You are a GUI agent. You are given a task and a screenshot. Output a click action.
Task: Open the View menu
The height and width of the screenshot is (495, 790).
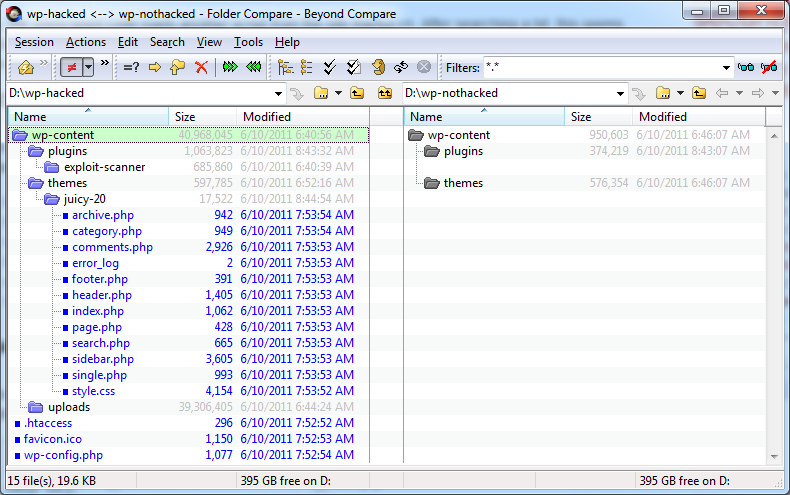[x=209, y=42]
